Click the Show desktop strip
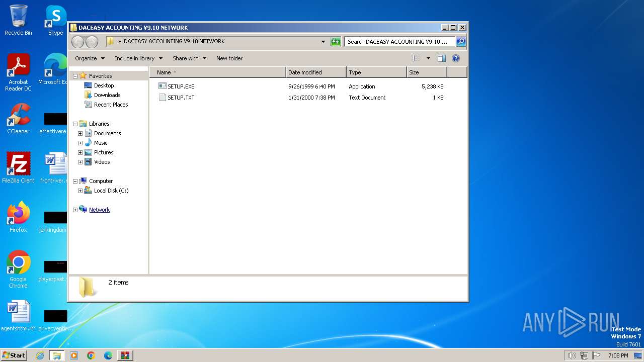The height and width of the screenshot is (362, 644). tap(638, 355)
